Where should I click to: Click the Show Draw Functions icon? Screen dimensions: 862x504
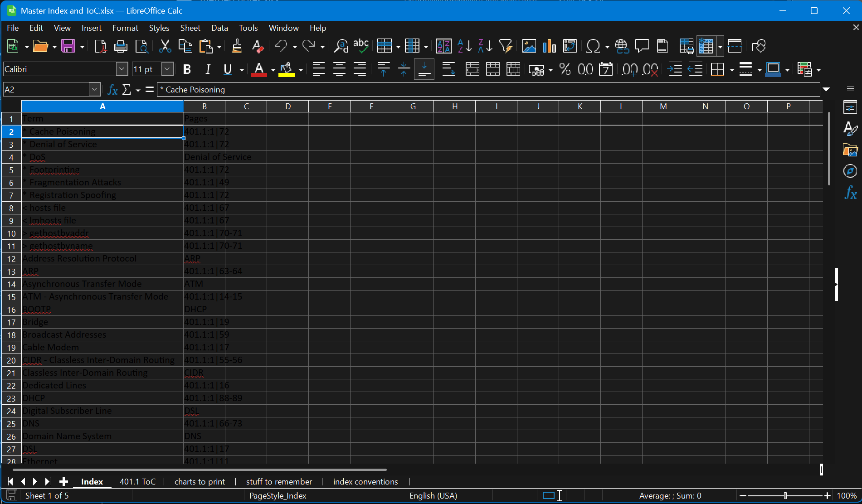coord(758,46)
